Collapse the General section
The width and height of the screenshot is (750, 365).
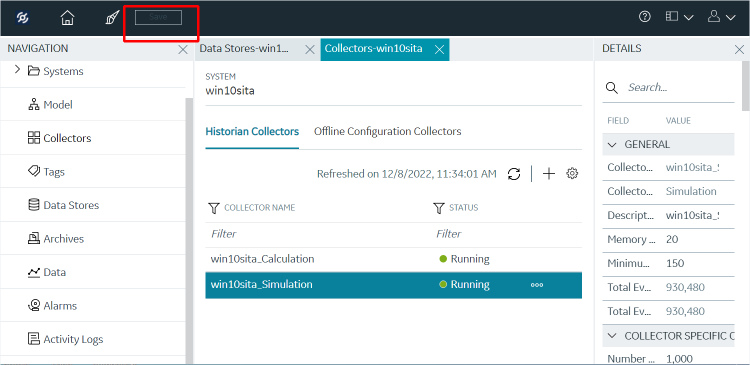pos(612,144)
